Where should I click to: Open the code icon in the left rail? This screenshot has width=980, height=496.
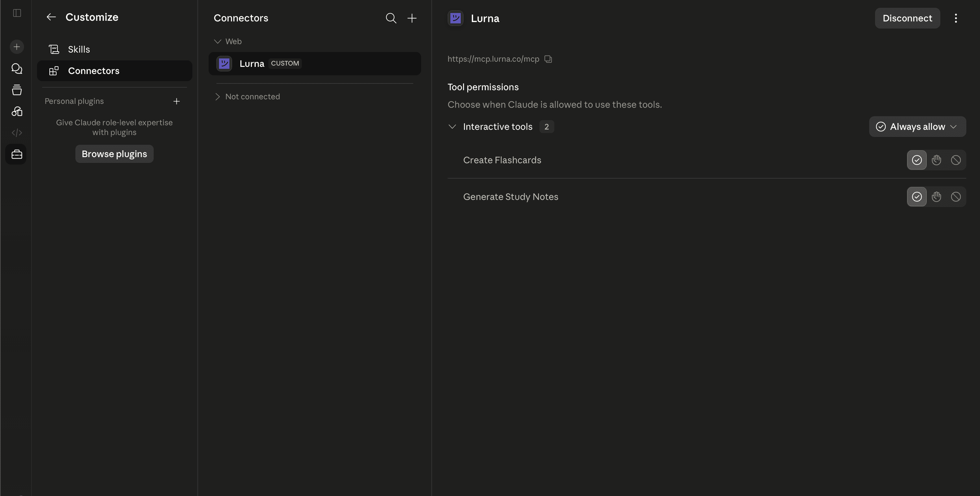click(17, 133)
